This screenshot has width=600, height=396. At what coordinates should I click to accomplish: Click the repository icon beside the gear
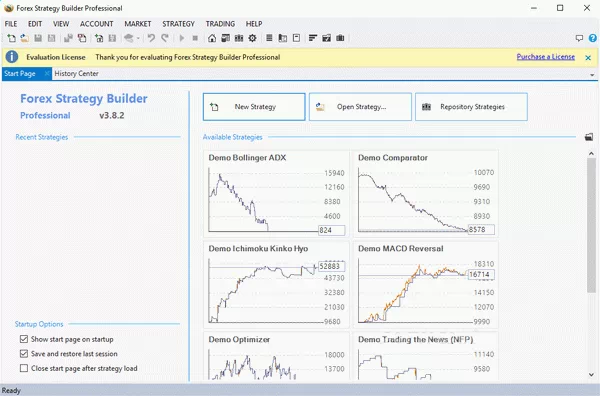click(239, 38)
